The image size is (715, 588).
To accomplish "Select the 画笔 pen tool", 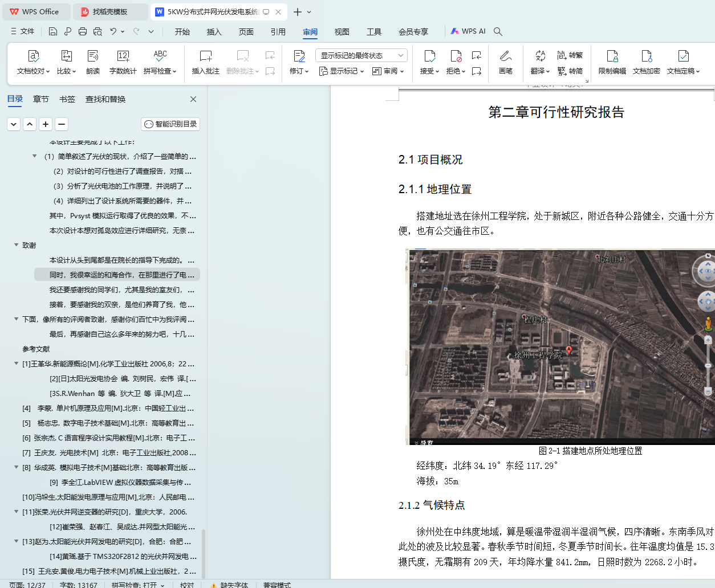I will click(x=505, y=56).
